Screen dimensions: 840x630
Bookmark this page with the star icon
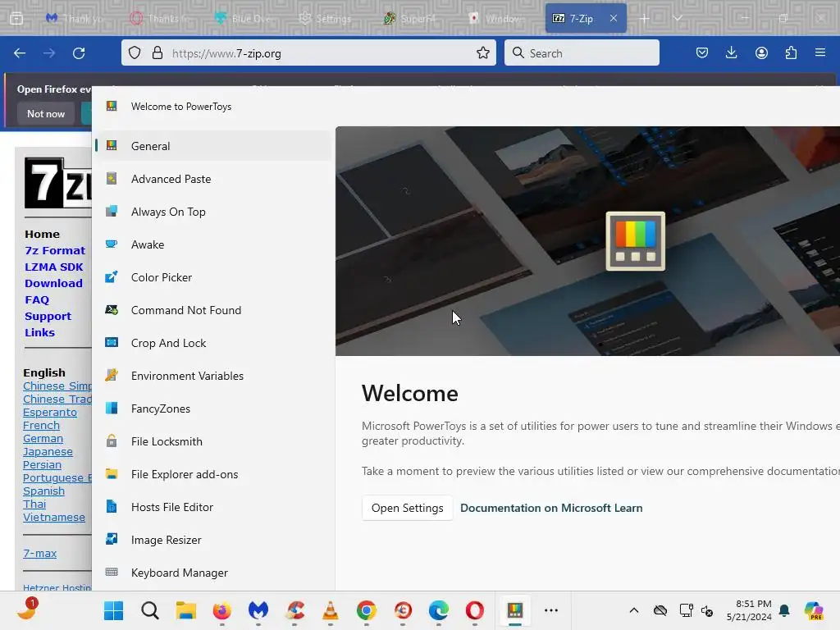[482, 53]
